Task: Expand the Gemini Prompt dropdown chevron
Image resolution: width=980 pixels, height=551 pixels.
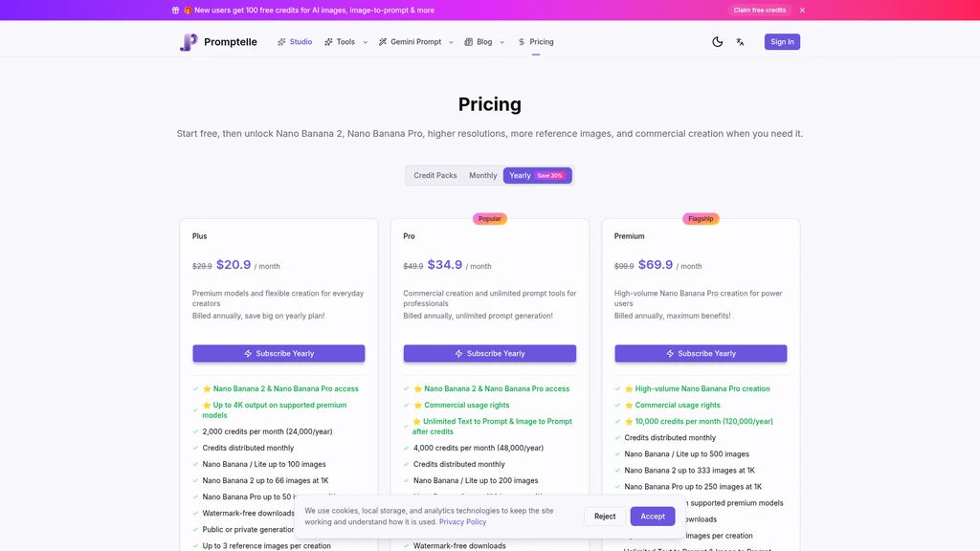Action: [x=452, y=42]
